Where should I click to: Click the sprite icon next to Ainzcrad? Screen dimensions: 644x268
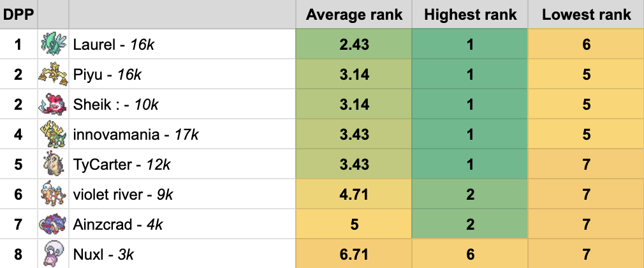point(51,224)
